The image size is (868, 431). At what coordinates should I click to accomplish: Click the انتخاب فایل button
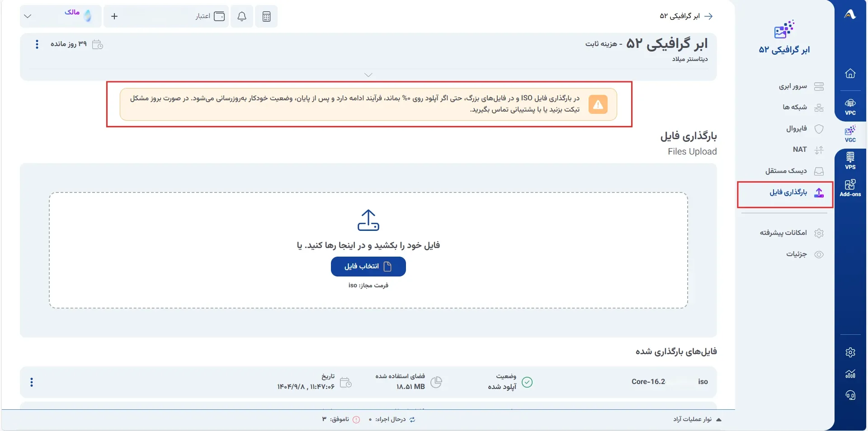[368, 267]
